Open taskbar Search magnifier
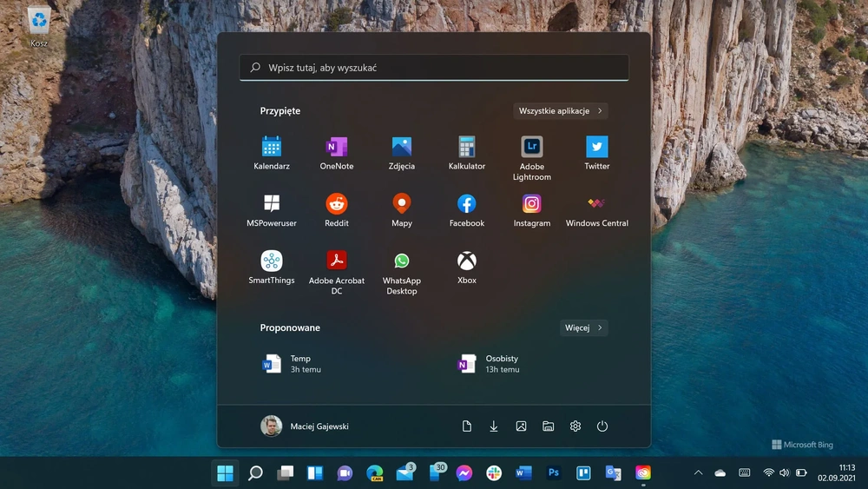The height and width of the screenshot is (489, 868). point(255,473)
